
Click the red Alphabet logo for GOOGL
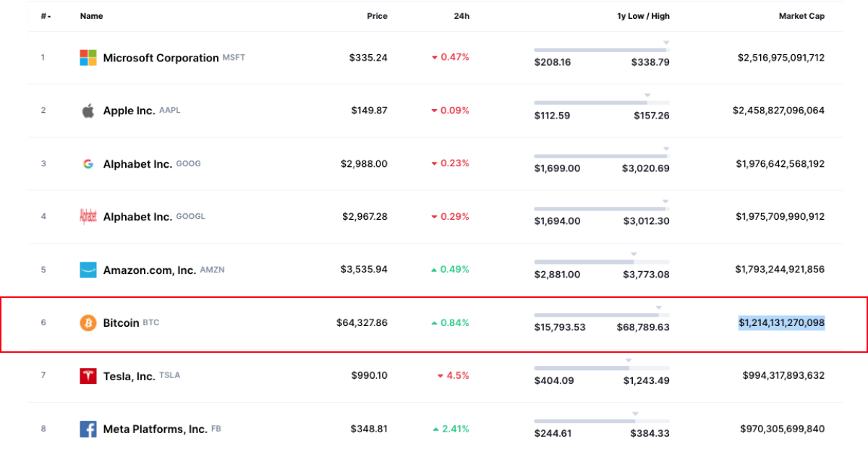88,217
